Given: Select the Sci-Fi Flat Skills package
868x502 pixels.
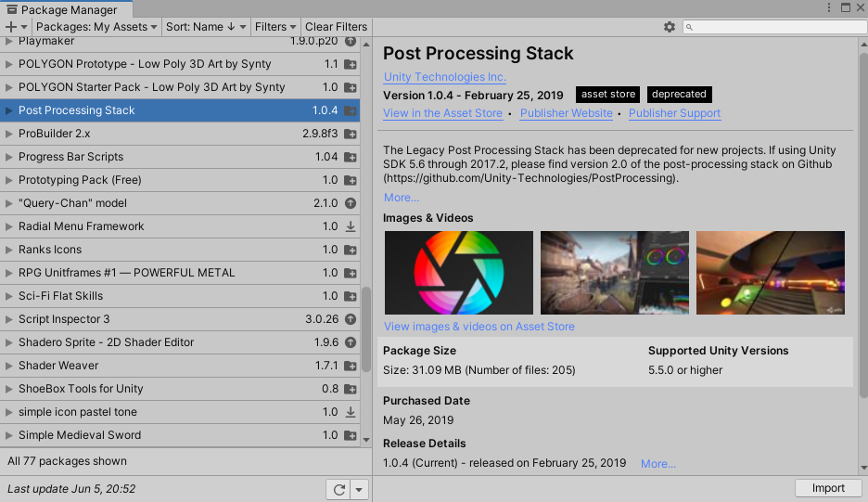Looking at the screenshot, I should 180,296.
